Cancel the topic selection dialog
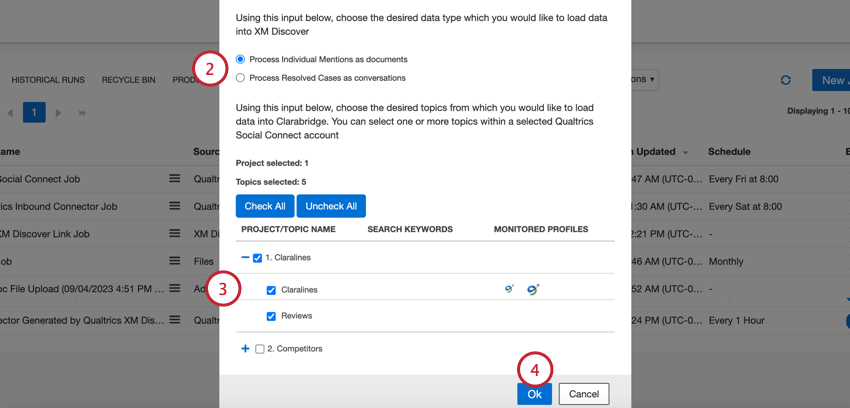Image resolution: width=850 pixels, height=408 pixels. pos(584,394)
